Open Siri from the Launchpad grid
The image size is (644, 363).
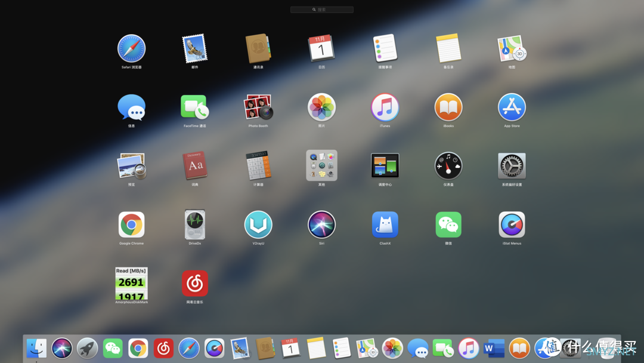321,225
